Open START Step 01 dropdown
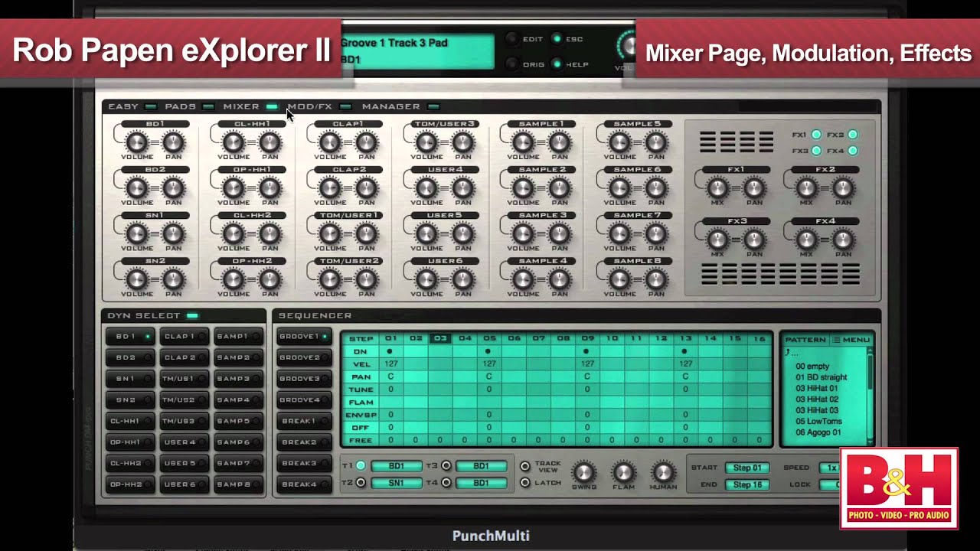 click(747, 468)
